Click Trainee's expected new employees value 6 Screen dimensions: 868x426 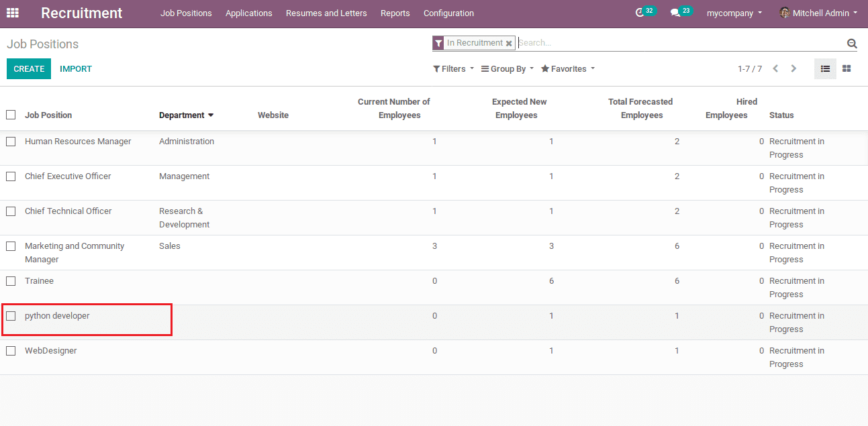coord(551,281)
